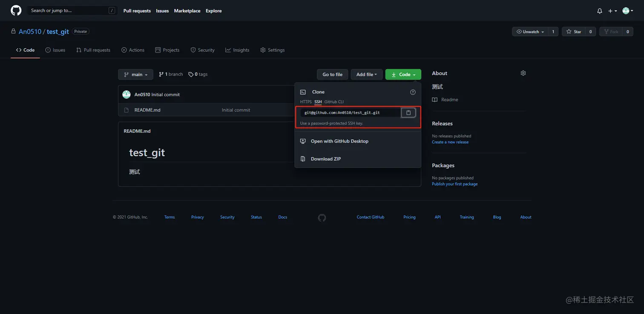Copy the clone URL with clipboard icon
The height and width of the screenshot is (314, 644).
[408, 113]
